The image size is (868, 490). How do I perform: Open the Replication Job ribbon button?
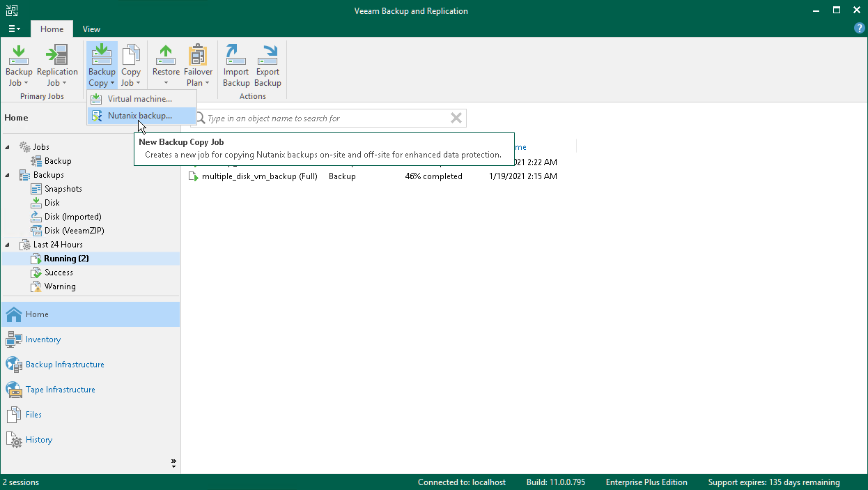(x=57, y=66)
